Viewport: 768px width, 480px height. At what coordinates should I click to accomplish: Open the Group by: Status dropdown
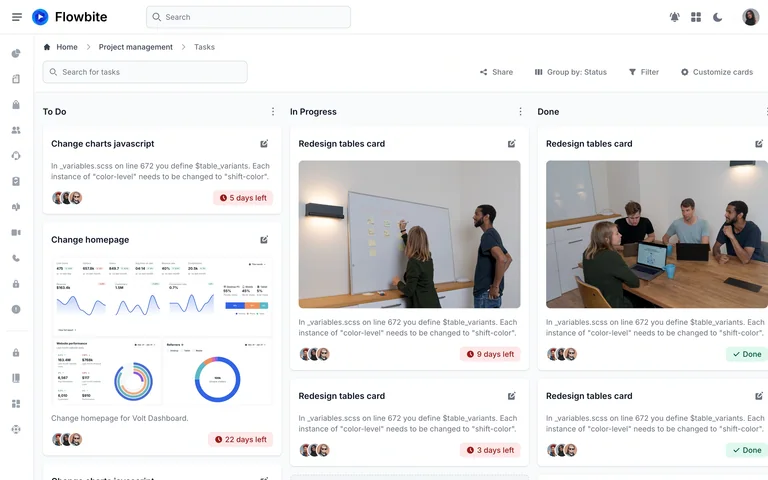click(571, 72)
